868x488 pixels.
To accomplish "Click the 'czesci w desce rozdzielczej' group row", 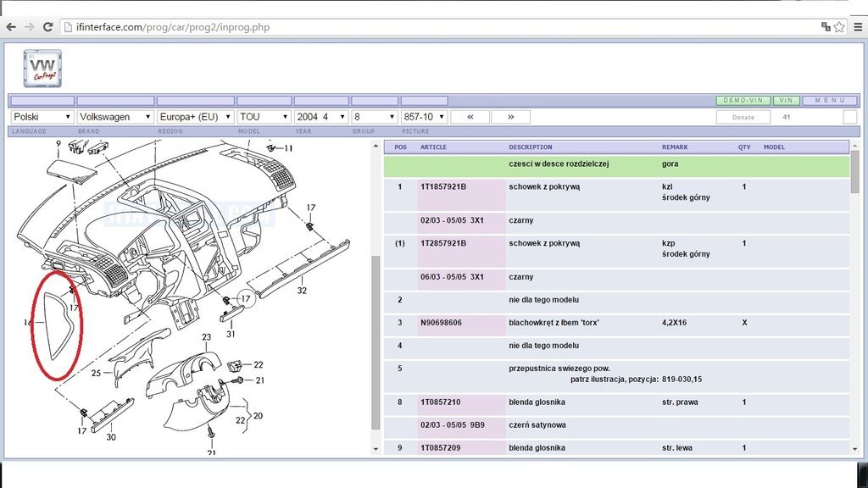I will 616,166.
